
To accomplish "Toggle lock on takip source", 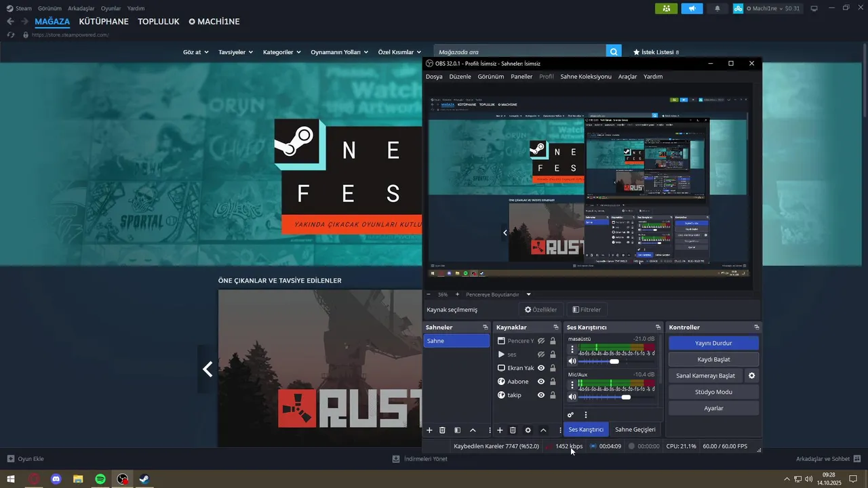I will (x=553, y=395).
